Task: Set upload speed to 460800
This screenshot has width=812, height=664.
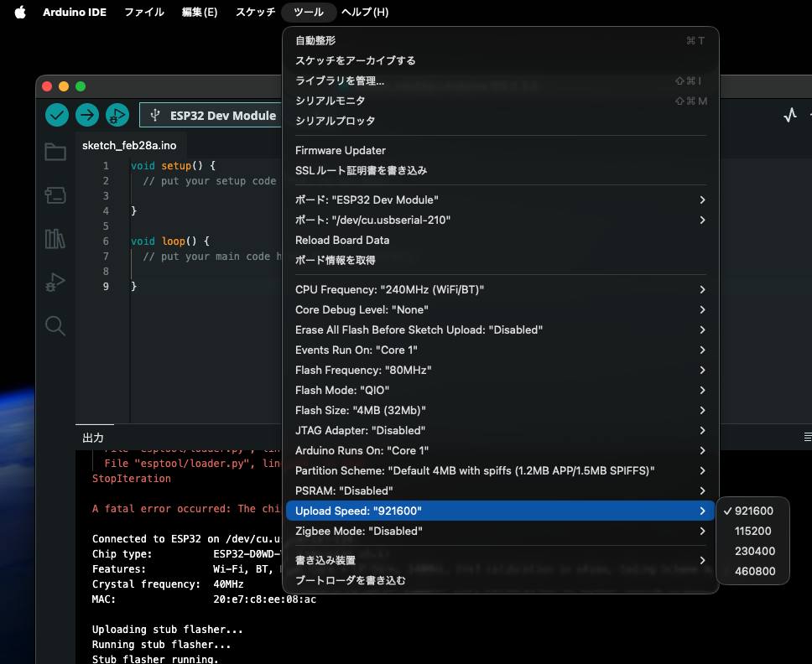Action: 754,571
